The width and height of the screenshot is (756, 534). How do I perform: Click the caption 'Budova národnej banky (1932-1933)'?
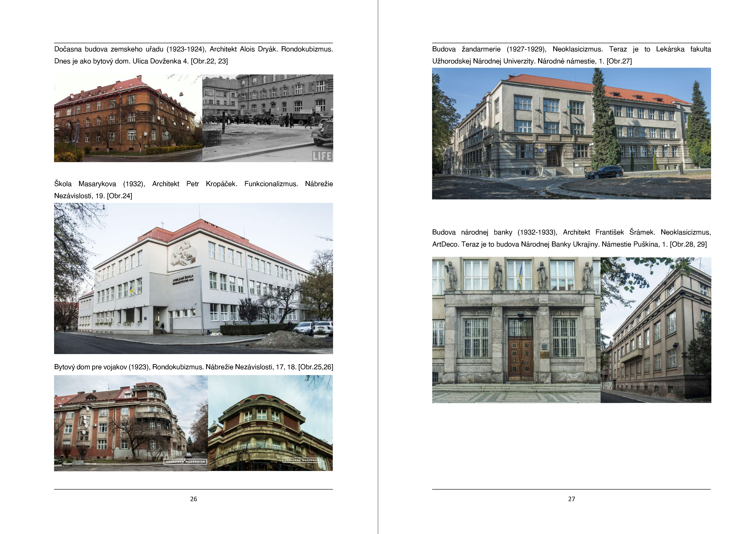pos(495,232)
